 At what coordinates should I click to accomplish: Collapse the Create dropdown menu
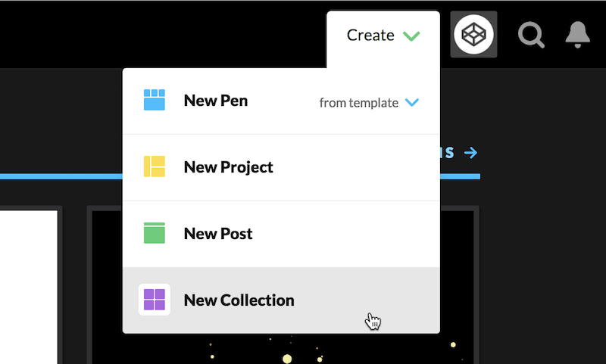point(383,36)
